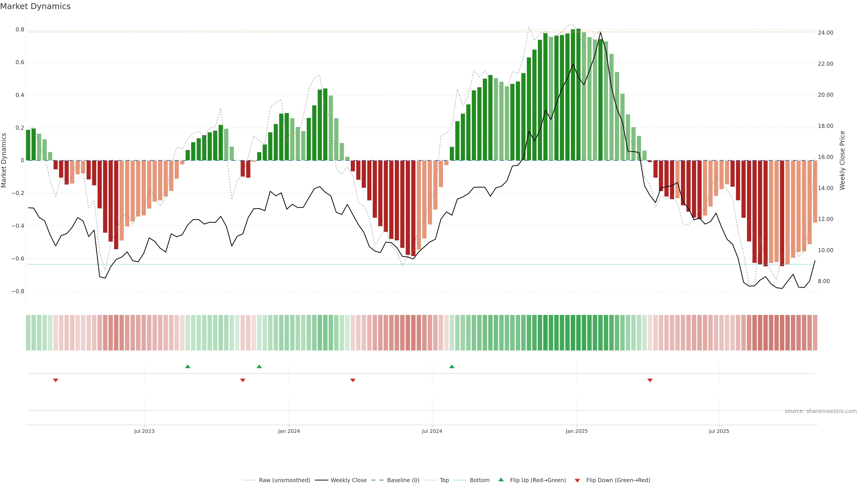Hide the Bottom threshold series via legend
The height and width of the screenshot is (488, 868).
(x=479, y=480)
